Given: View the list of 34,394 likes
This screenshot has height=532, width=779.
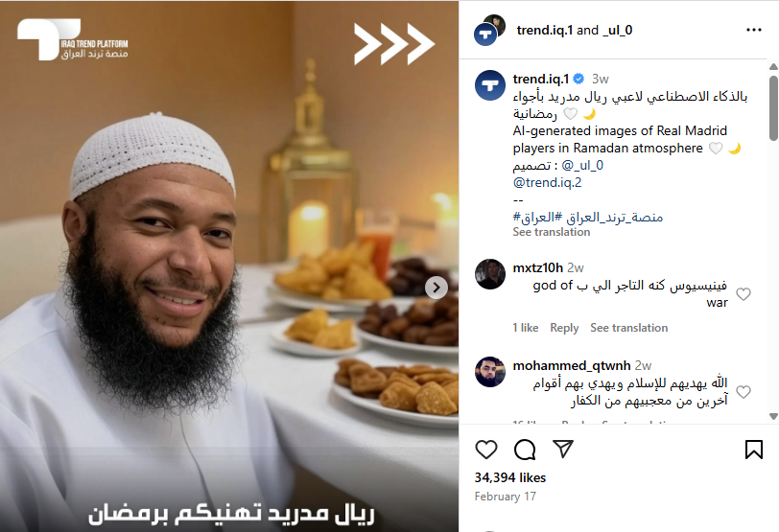Looking at the screenshot, I should (510, 477).
